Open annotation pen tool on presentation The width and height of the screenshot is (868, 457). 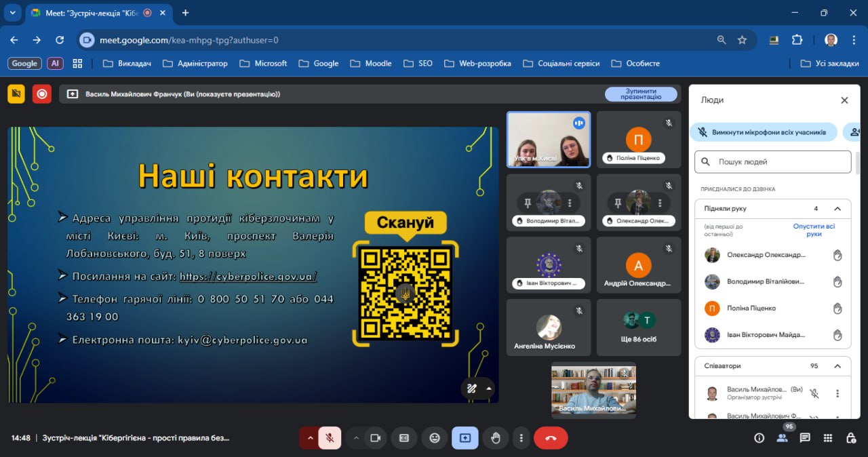[471, 389]
